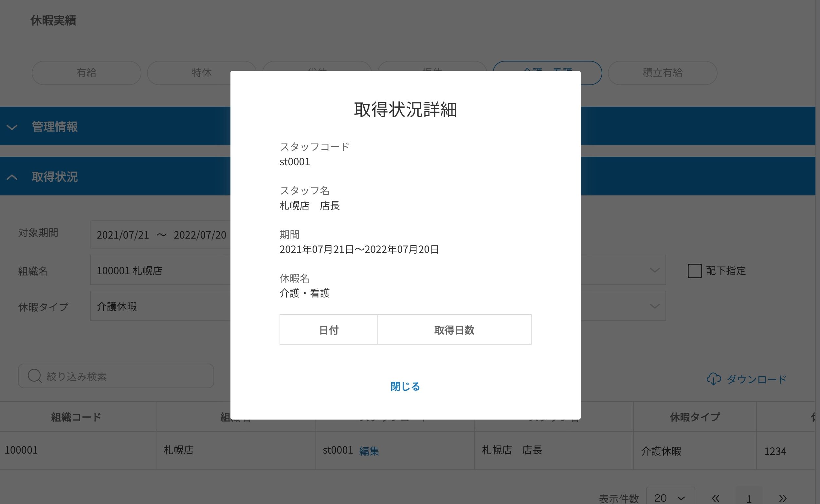Open the 休暇タイプ dropdown arrow
The image size is (820, 504).
(654, 306)
